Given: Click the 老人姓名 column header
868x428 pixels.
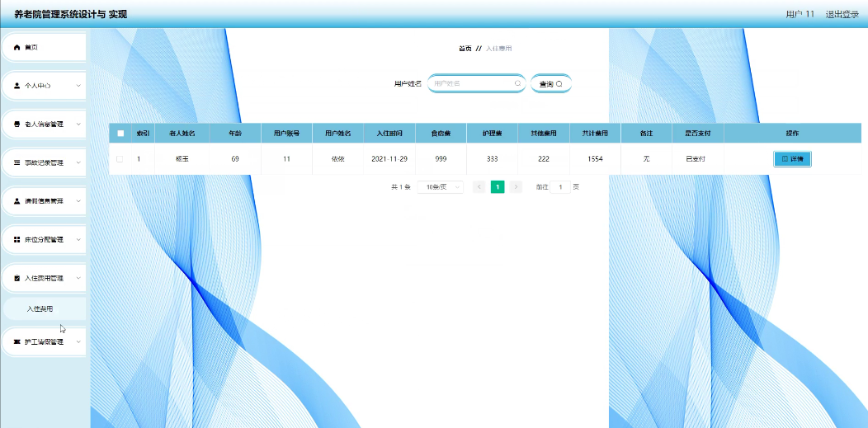Looking at the screenshot, I should tap(182, 134).
